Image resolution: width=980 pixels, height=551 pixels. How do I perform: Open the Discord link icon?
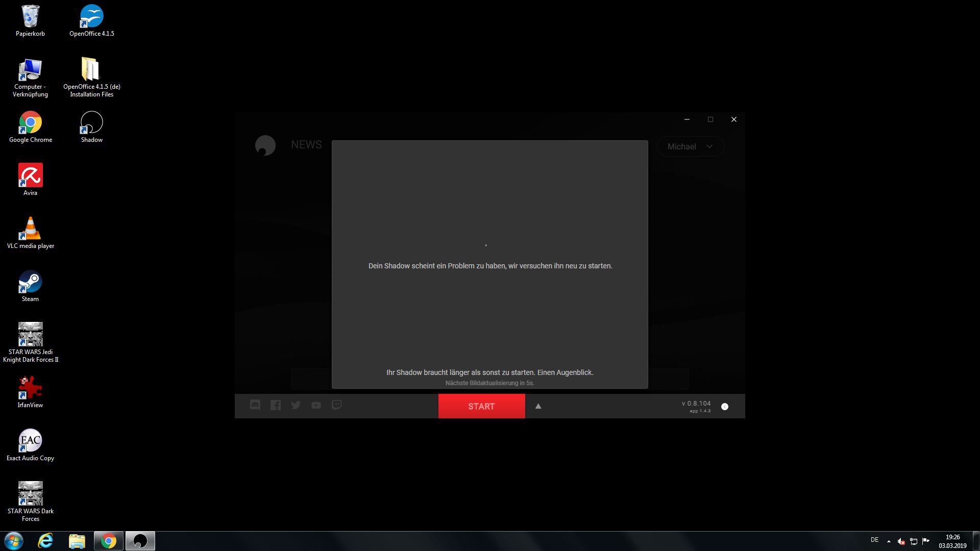click(x=255, y=405)
